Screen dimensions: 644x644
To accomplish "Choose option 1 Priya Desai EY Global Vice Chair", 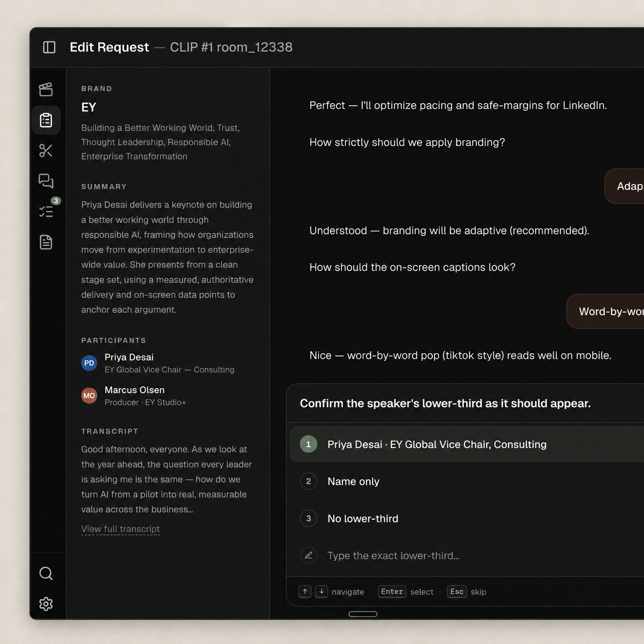I will click(466, 444).
